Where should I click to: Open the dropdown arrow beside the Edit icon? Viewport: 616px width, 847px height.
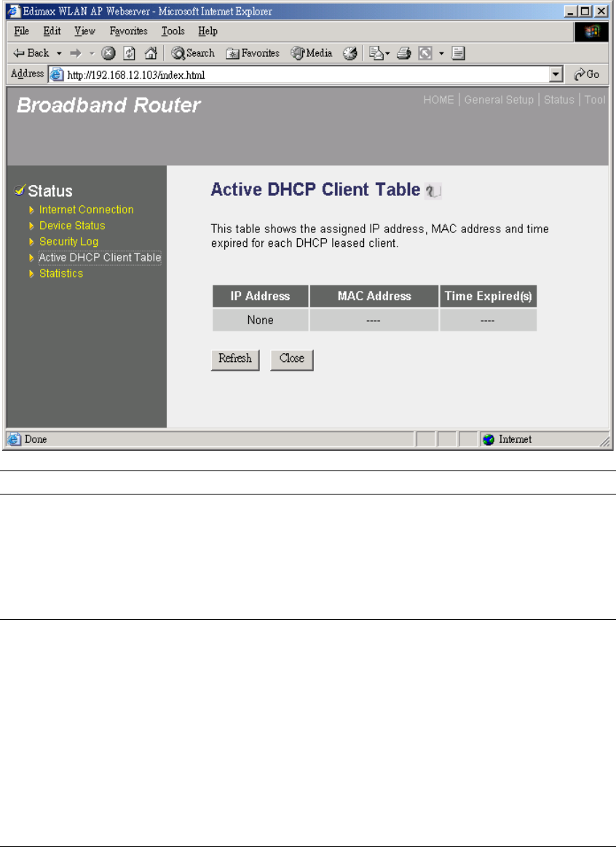[441, 53]
